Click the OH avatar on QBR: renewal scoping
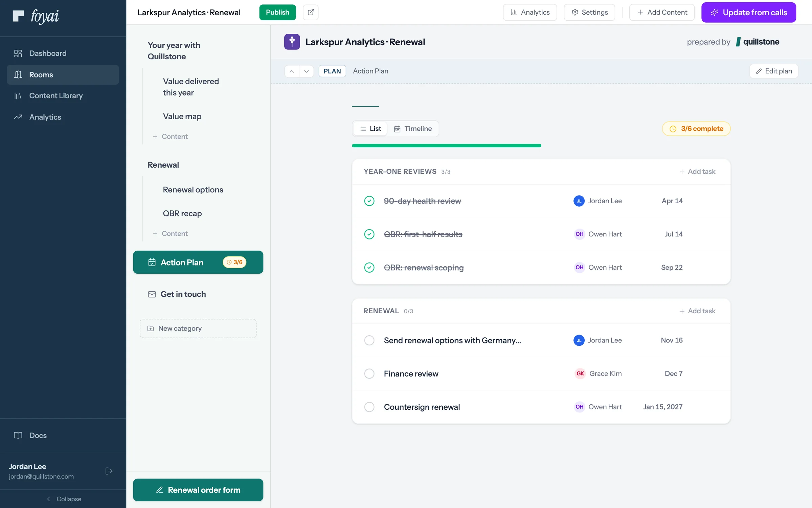The width and height of the screenshot is (812, 508). [x=580, y=268]
